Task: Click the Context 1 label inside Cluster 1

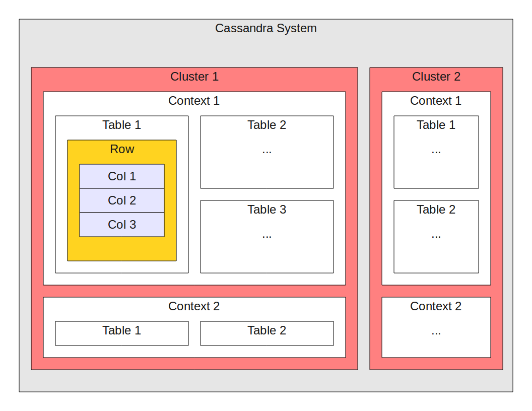Action: [x=194, y=101]
